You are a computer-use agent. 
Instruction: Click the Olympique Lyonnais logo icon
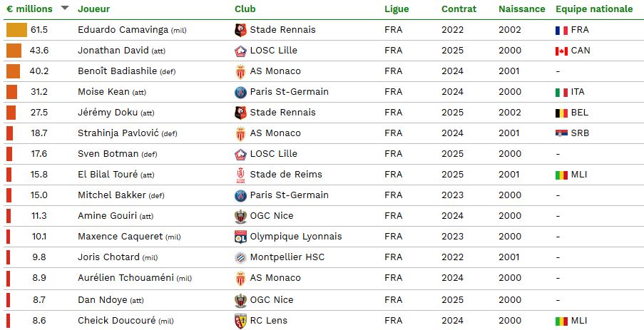point(240,237)
